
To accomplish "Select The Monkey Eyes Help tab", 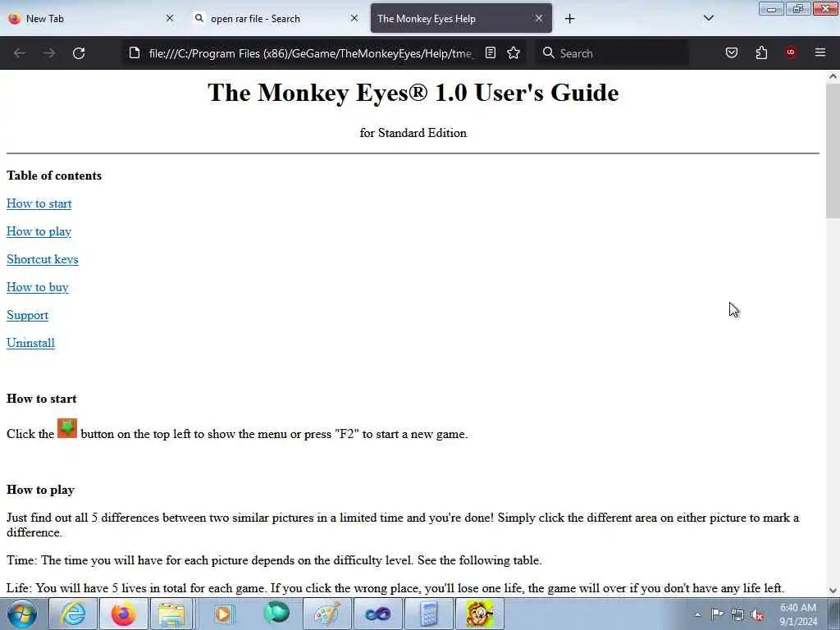I will point(461,18).
